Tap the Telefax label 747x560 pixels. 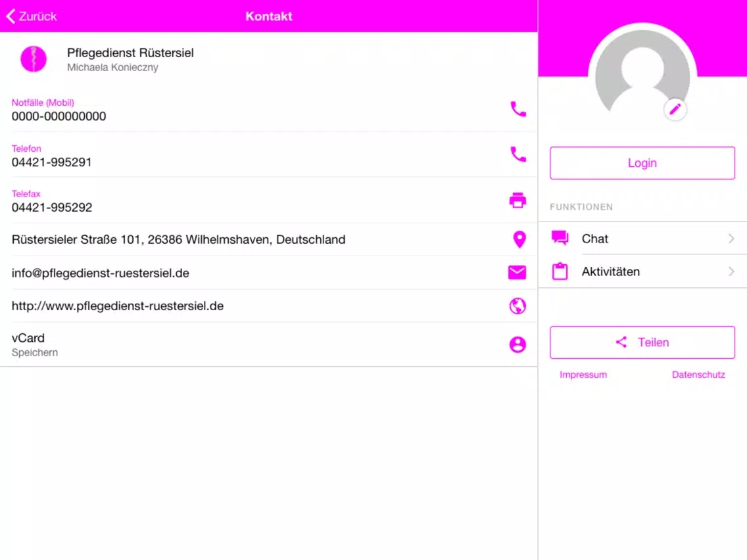(26, 194)
